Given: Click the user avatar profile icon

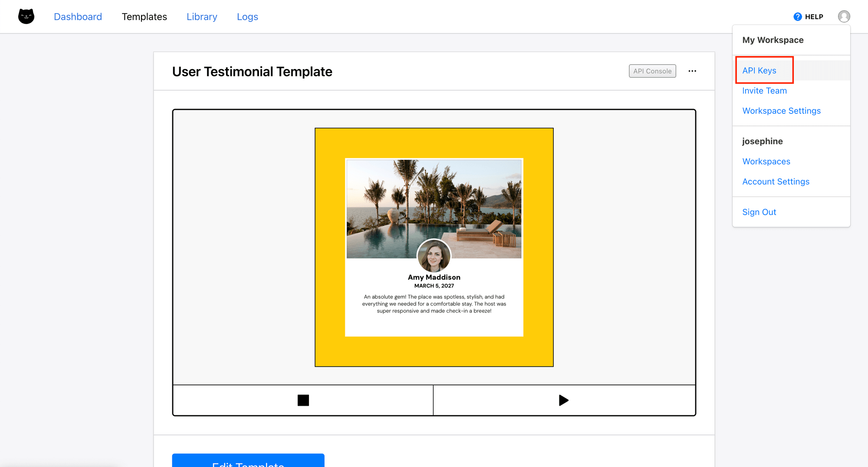Looking at the screenshot, I should point(844,17).
